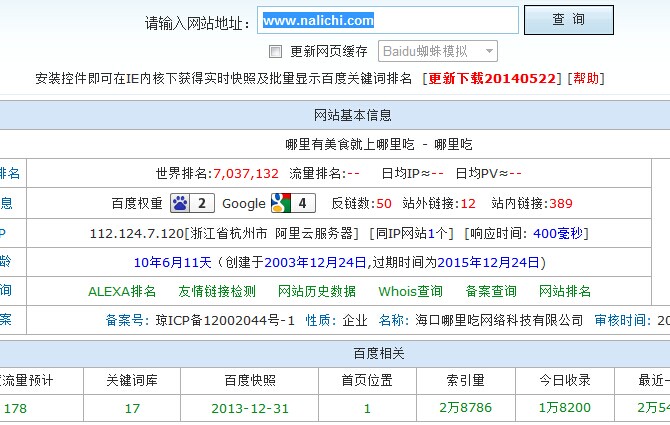This screenshot has height=425, width=670.
Task: Click the IP address 112.124.7.120
Action: pos(137,234)
